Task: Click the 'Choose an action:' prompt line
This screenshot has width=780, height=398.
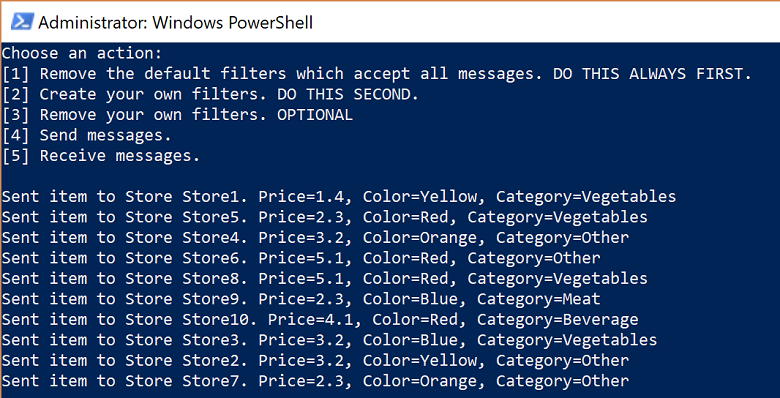Action: (x=83, y=53)
